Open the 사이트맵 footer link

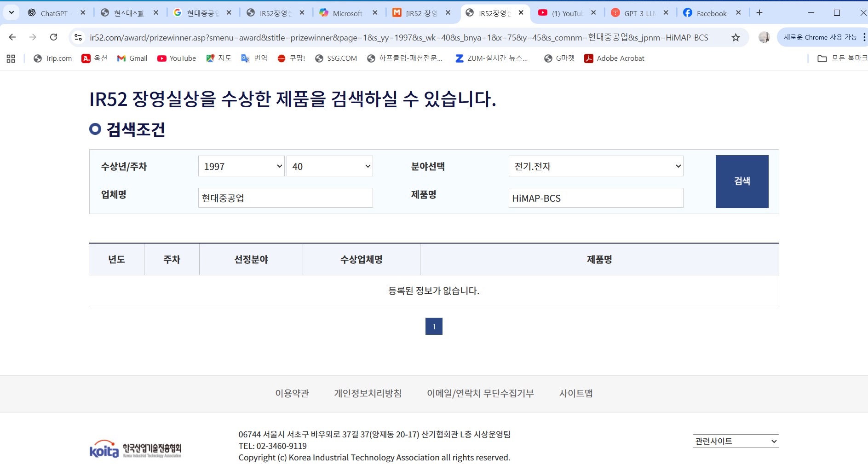coord(576,394)
